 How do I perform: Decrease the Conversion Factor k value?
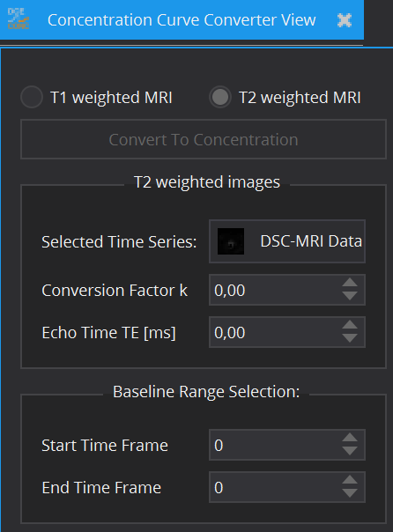pos(350,296)
